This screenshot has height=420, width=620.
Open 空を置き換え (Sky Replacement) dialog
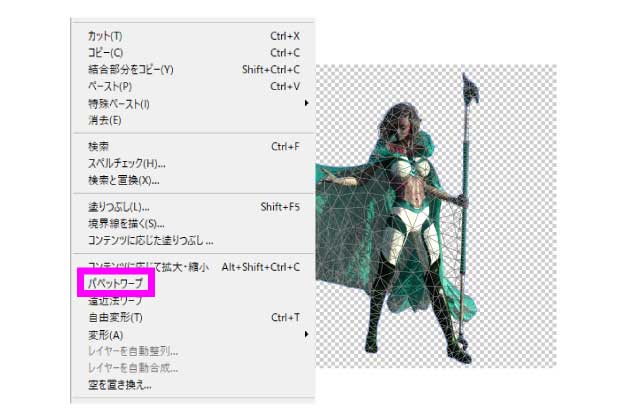pyautogui.click(x=119, y=385)
